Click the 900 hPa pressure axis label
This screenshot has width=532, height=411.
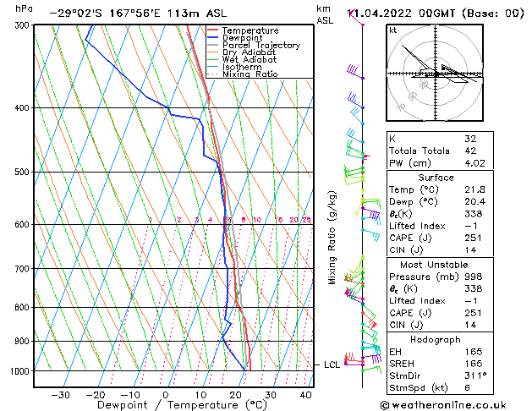(x=24, y=341)
